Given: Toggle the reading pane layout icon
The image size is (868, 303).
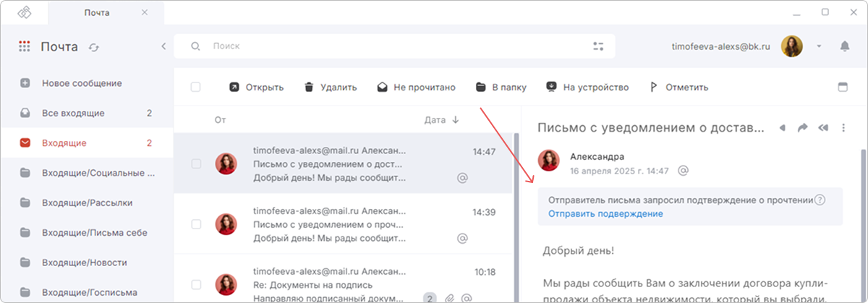Looking at the screenshot, I should (842, 87).
